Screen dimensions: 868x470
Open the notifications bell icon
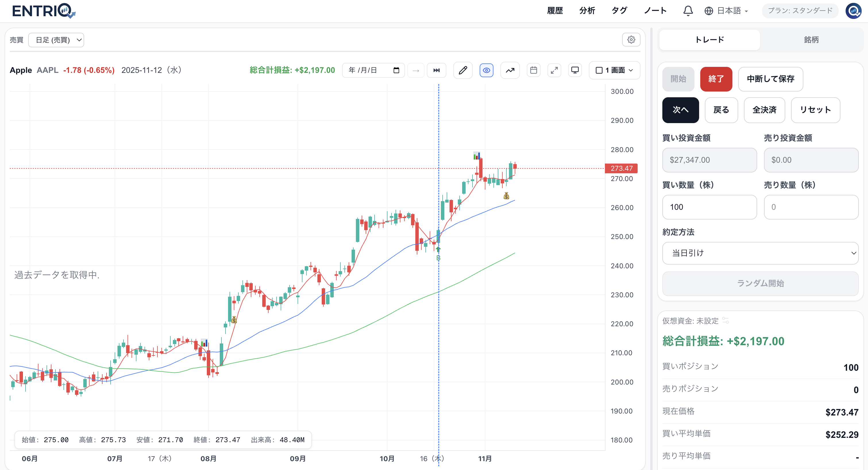tap(688, 11)
